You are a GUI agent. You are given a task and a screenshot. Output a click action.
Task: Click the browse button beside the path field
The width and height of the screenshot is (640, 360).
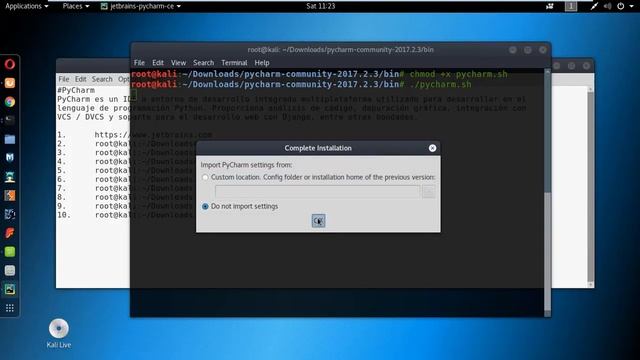[429, 192]
